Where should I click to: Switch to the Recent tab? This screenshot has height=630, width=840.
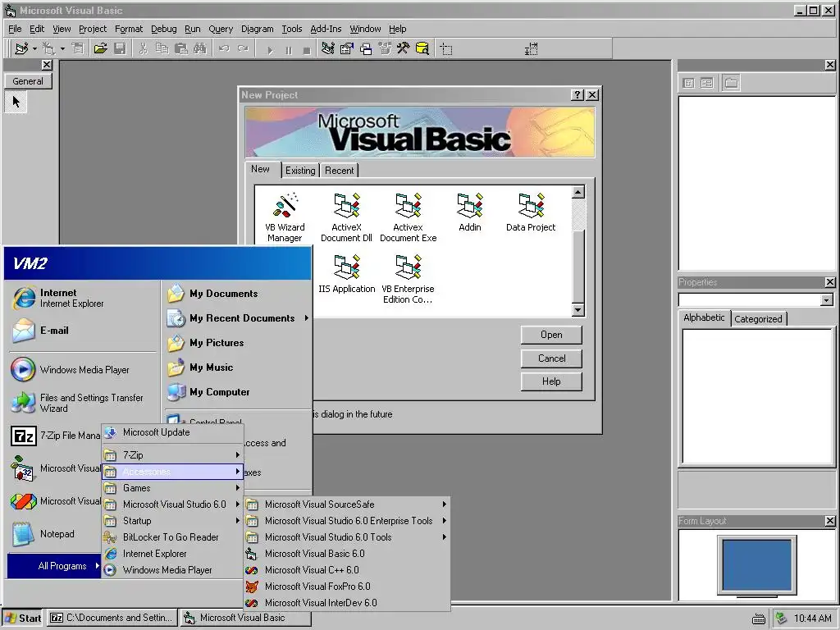point(339,171)
